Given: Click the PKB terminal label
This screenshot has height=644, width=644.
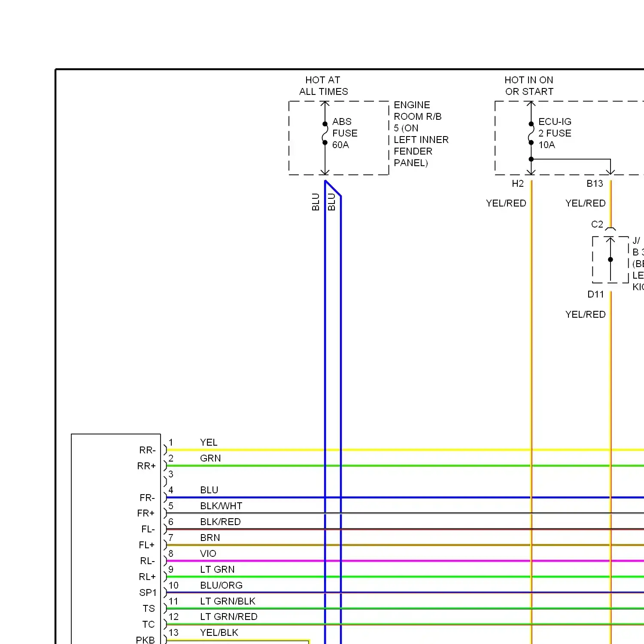Looking at the screenshot, I should 145,640.
